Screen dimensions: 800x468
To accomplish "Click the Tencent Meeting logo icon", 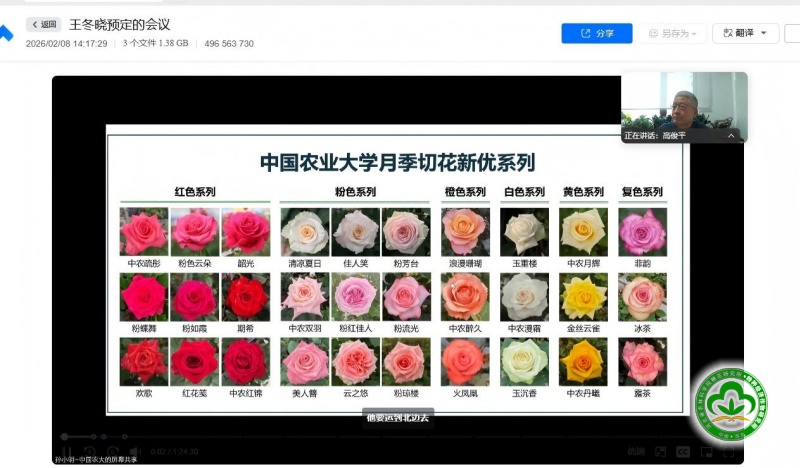I will [6, 34].
